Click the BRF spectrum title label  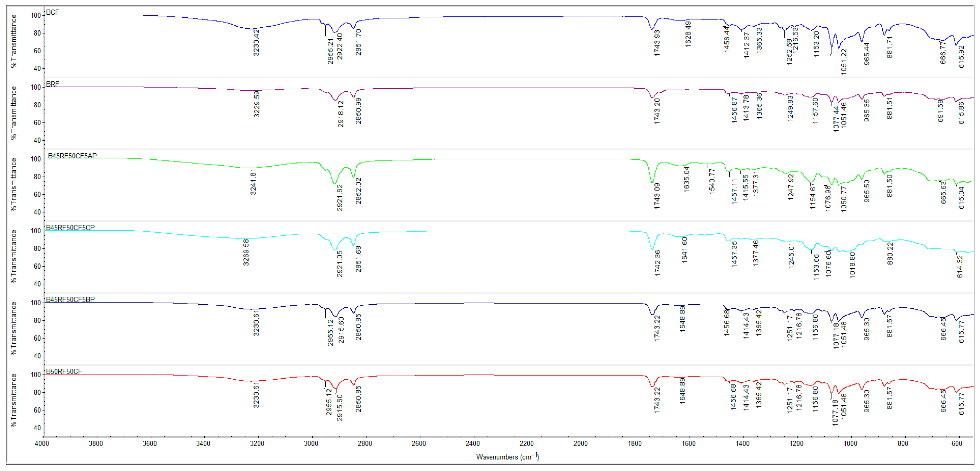(52, 84)
